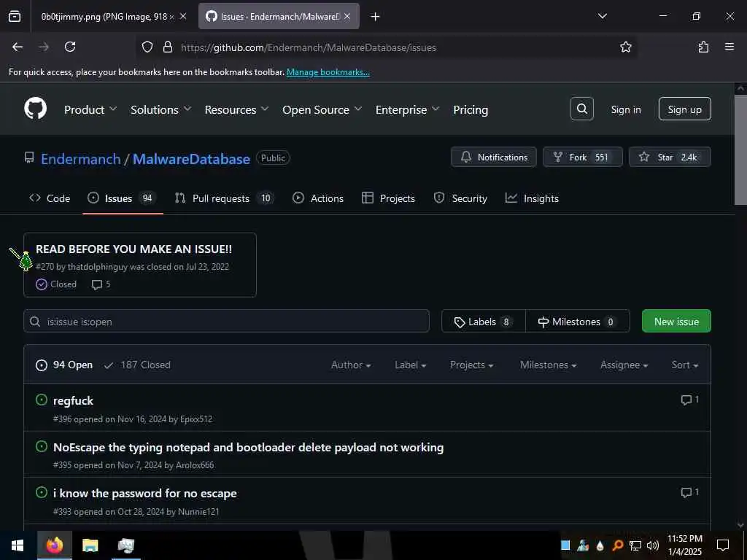List all tabs with the chevron button
Image resolution: width=747 pixels, height=560 pixels.
tap(602, 16)
